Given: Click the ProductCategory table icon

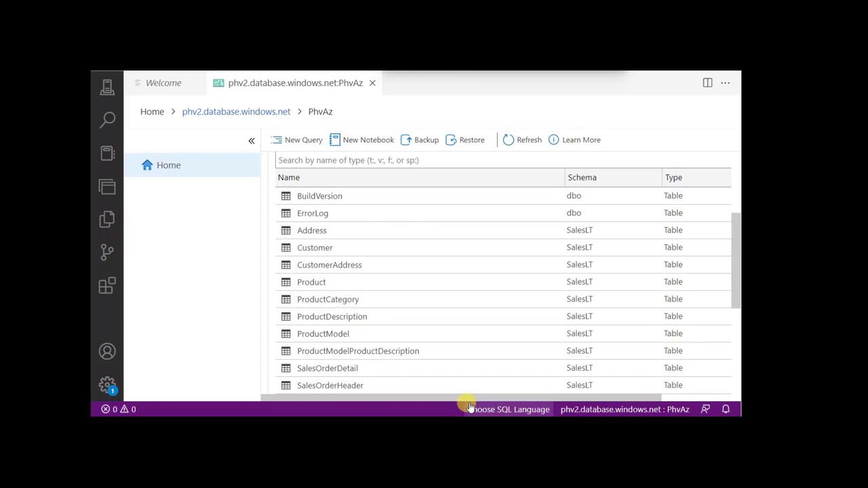Looking at the screenshot, I should (x=286, y=299).
